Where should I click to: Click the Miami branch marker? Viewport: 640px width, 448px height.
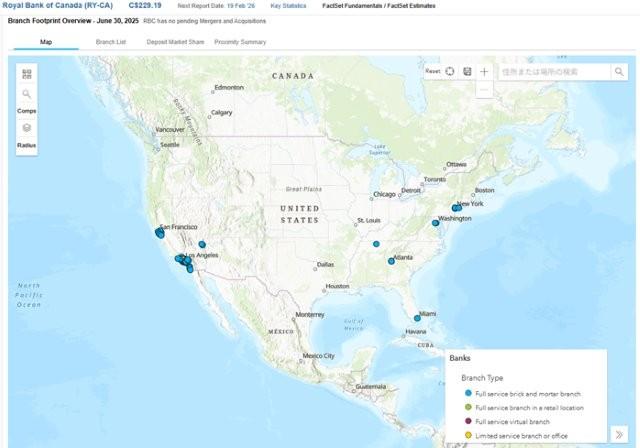pos(417,318)
